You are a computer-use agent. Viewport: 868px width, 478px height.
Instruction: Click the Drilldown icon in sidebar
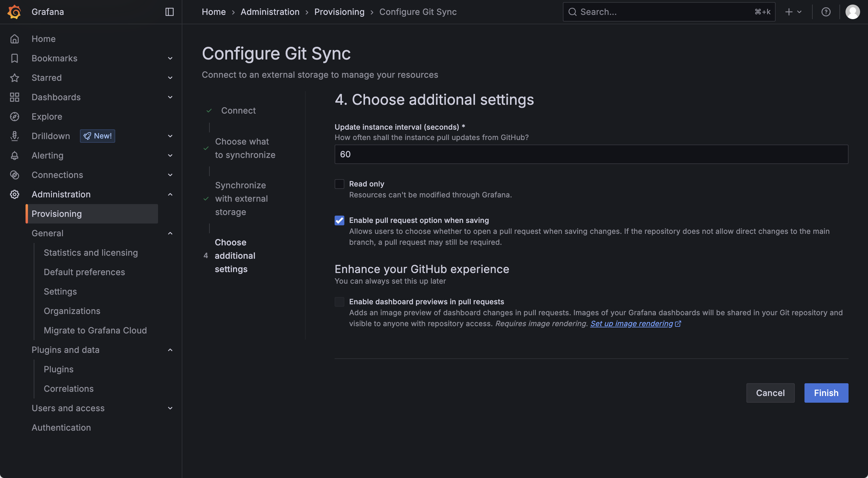[15, 136]
